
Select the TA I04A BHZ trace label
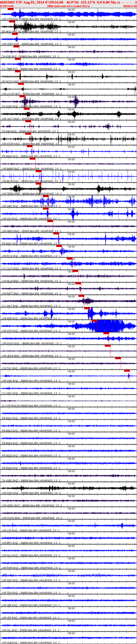tap(31, 132)
